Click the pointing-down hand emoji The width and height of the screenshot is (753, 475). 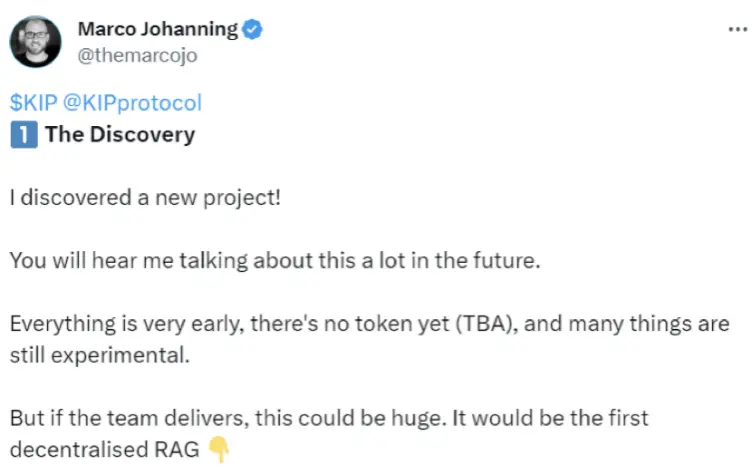[x=219, y=450]
